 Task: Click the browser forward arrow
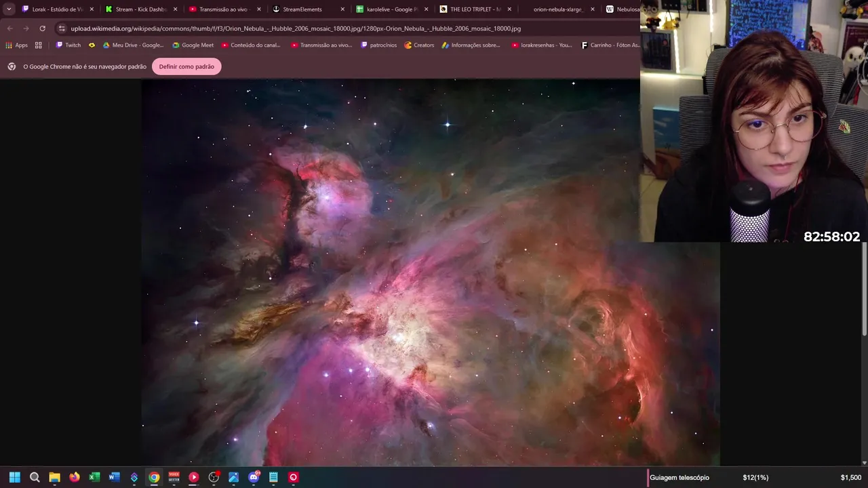click(26, 28)
